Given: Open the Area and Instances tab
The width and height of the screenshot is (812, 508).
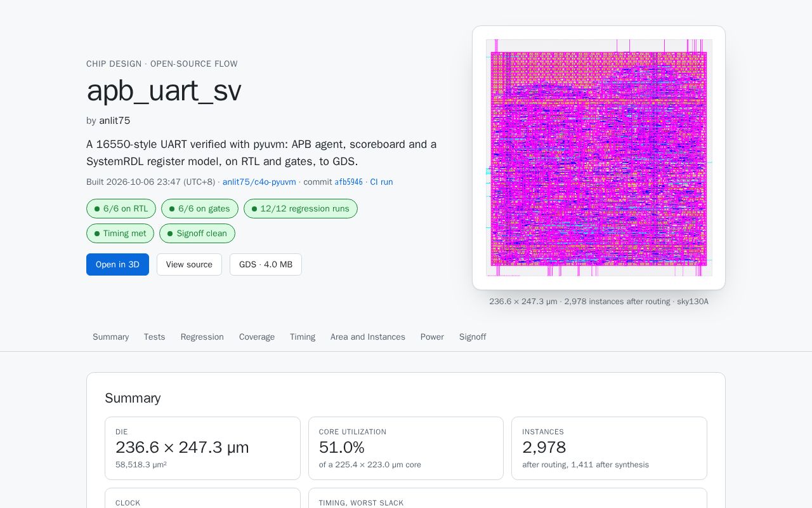Looking at the screenshot, I should [367, 337].
